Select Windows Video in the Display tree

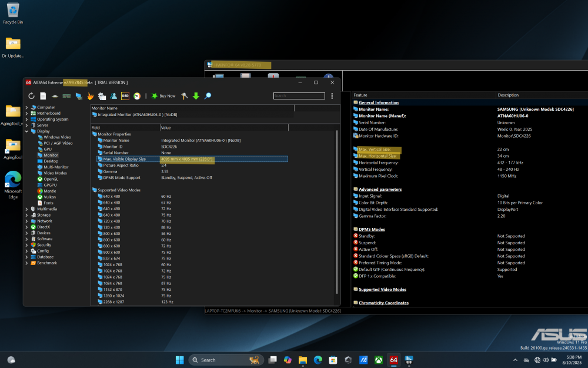[57, 137]
